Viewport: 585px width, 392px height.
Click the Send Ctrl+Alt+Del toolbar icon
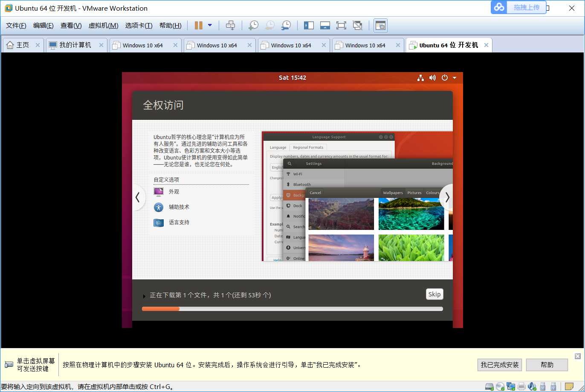coord(230,26)
